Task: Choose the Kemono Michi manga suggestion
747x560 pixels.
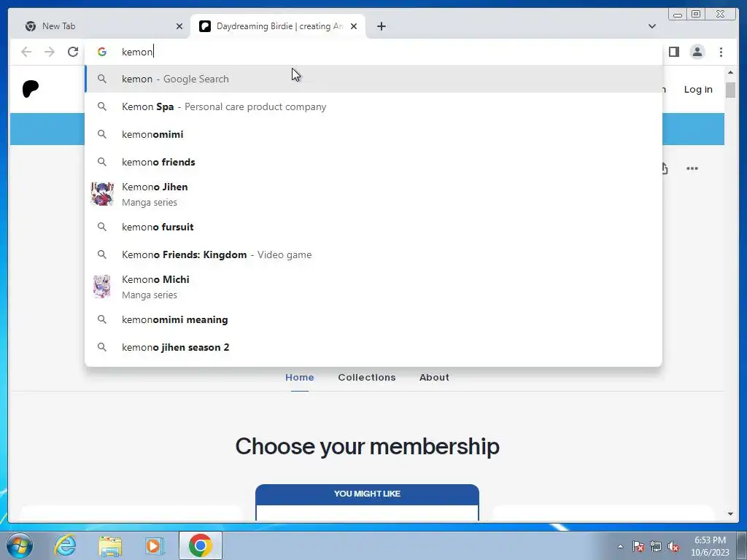Action: 373,287
